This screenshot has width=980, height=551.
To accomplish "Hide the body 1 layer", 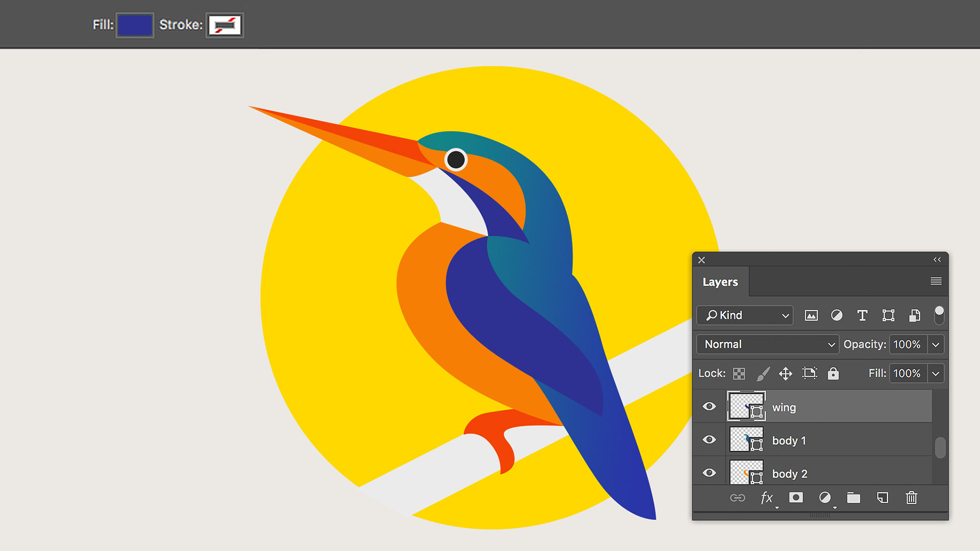I will click(x=708, y=440).
